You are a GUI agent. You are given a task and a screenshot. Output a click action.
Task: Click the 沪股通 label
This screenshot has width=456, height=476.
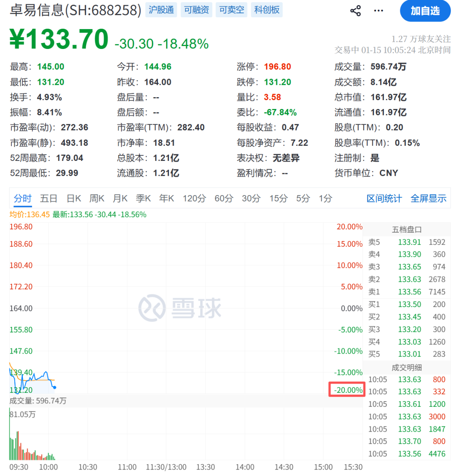(161, 10)
